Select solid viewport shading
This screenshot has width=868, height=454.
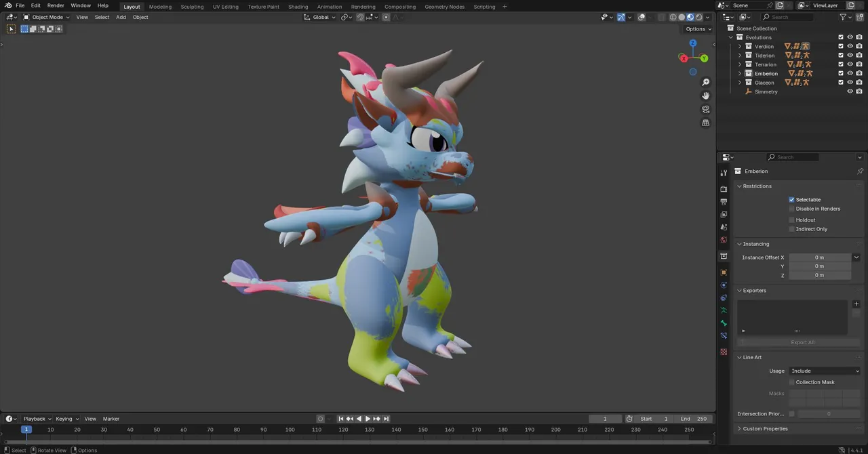coord(682,17)
